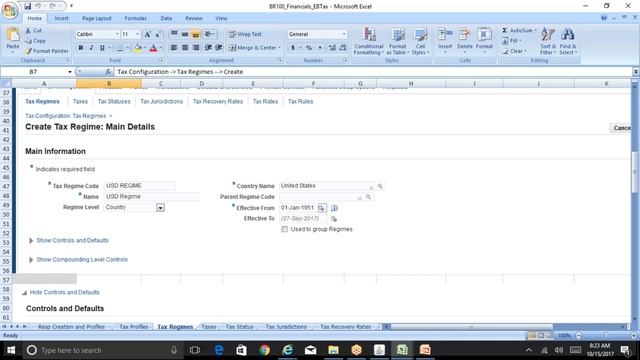The width and height of the screenshot is (640, 360).
Task: Click Insert in the Cells group
Action: coord(445,40)
